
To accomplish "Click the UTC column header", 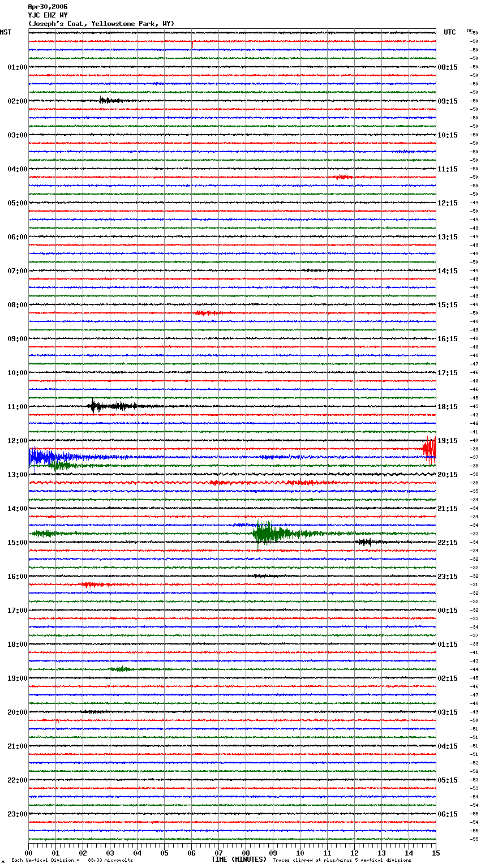I will pos(449,32).
